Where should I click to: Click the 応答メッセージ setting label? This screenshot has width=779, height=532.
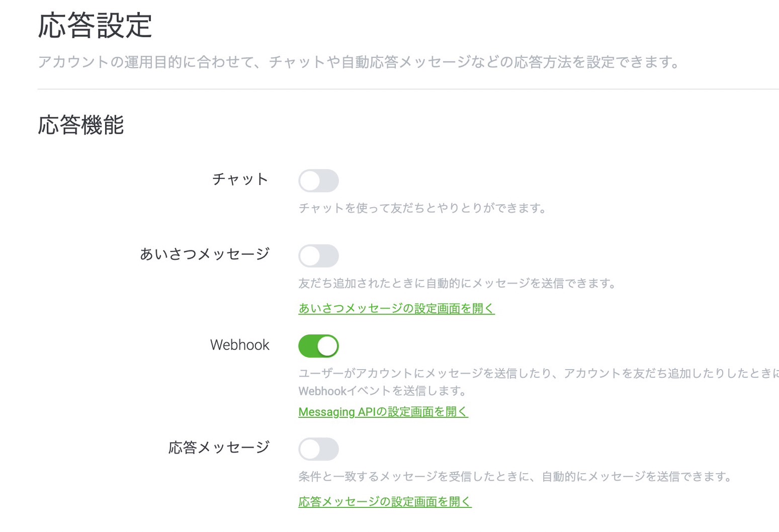pyautogui.click(x=219, y=447)
